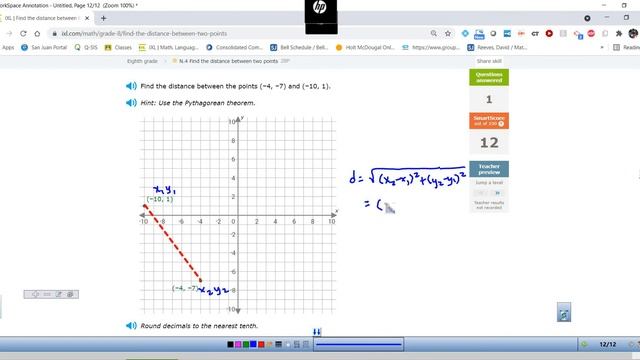640x360 pixels.
Task: Open the zoom magnifier in address bar
Action: (433, 33)
